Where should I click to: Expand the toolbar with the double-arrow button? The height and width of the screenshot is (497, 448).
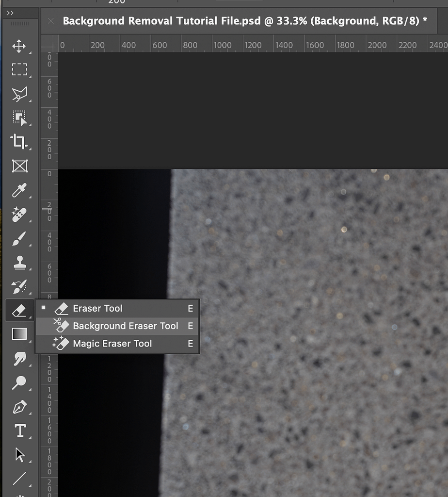(10, 13)
